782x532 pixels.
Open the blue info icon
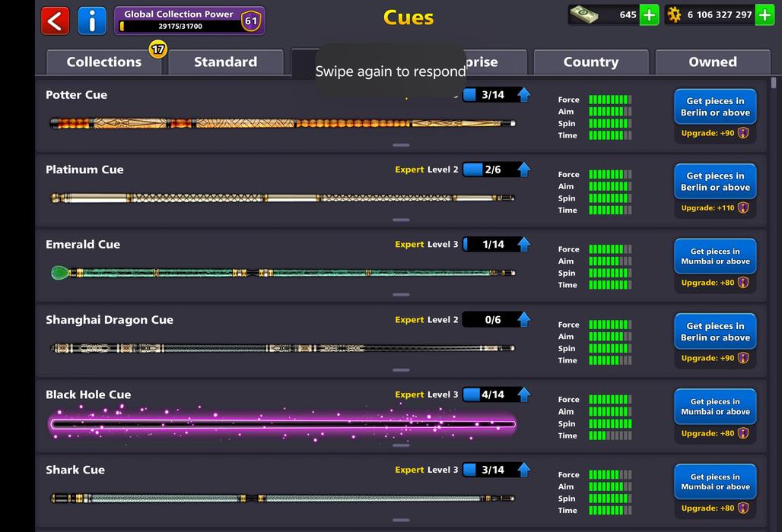(x=92, y=21)
